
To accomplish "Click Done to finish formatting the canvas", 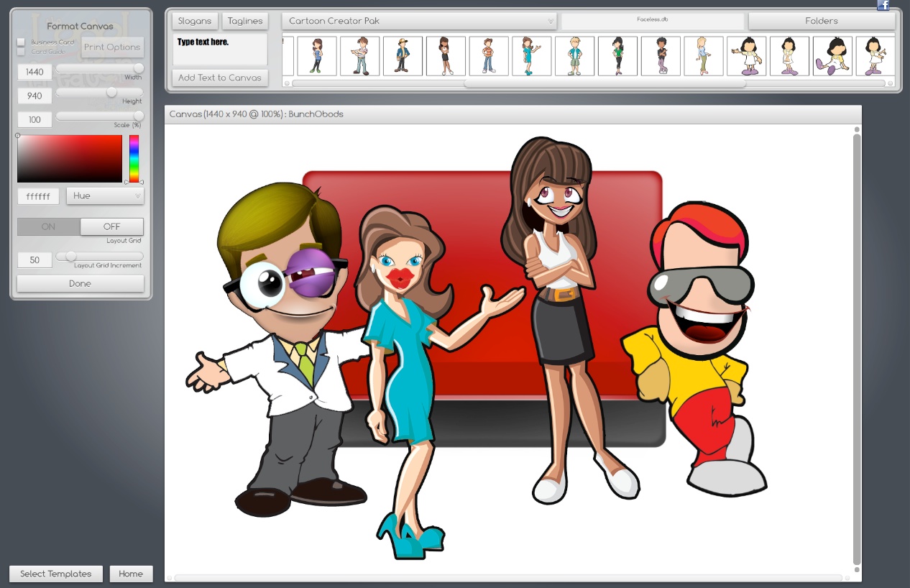I will [x=80, y=283].
